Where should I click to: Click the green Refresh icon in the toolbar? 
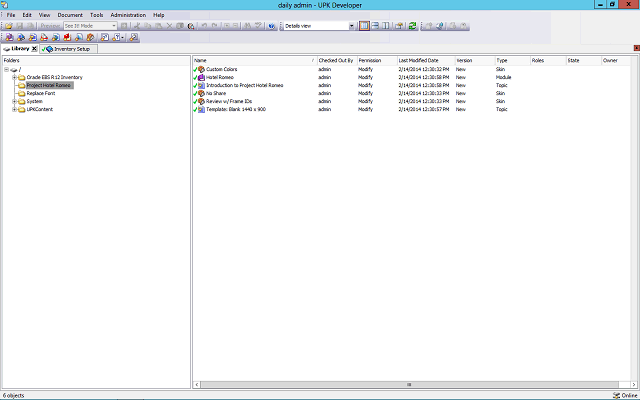pyautogui.click(x=412, y=25)
